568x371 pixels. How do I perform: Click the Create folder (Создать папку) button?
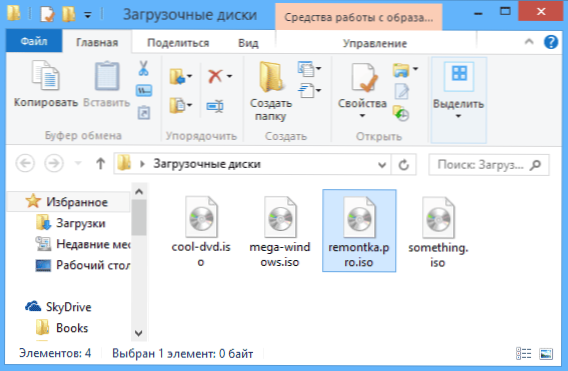pyautogui.click(x=271, y=91)
